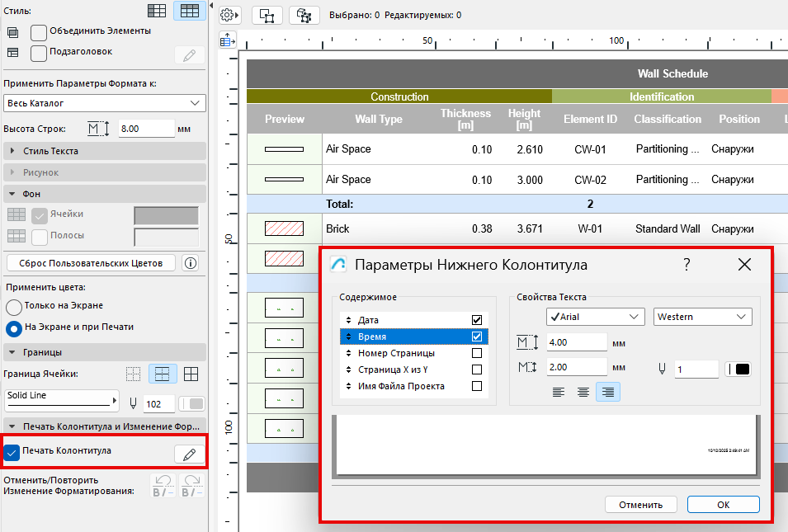Select Имя Файла Проекта list item

click(401, 386)
